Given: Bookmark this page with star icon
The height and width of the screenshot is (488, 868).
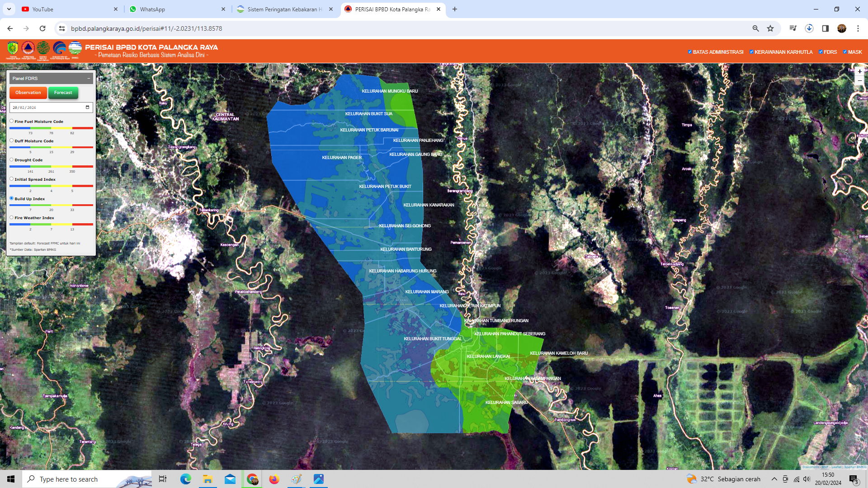Looking at the screenshot, I should (770, 28).
